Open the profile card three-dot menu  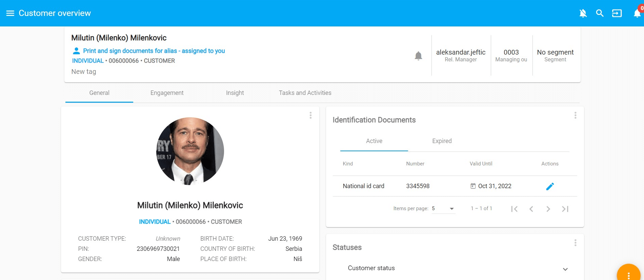click(x=310, y=115)
